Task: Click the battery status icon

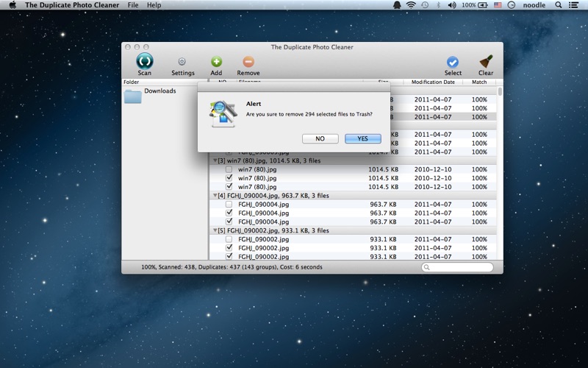Action: (x=483, y=5)
